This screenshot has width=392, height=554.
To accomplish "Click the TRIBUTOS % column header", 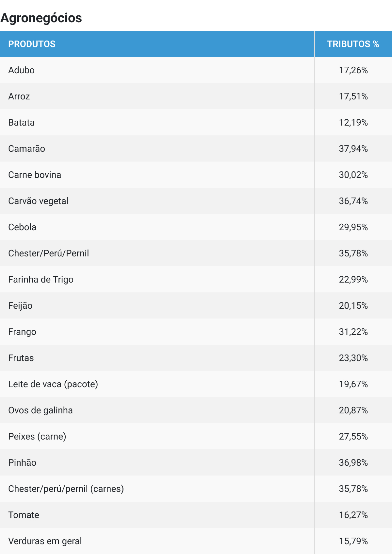I will point(353,44).
